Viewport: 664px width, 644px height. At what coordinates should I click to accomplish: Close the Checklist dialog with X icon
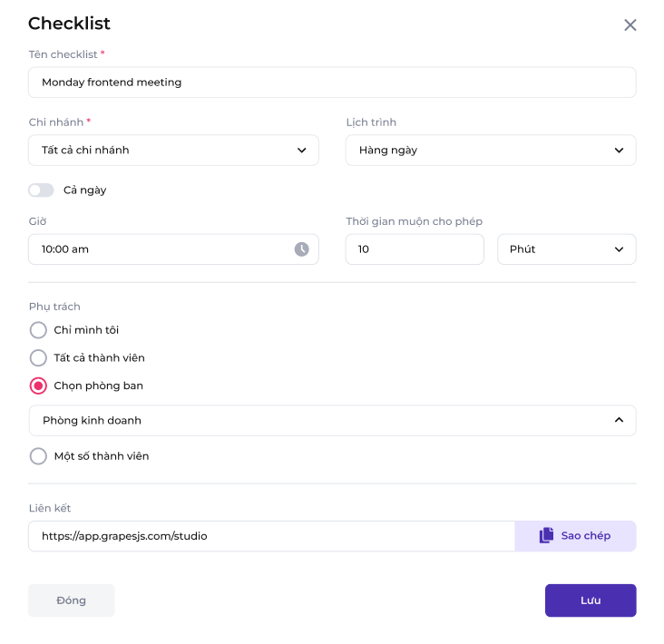pyautogui.click(x=630, y=25)
